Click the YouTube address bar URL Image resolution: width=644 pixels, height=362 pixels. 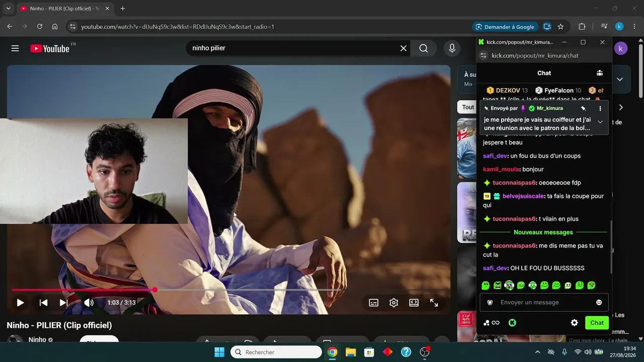point(178,27)
